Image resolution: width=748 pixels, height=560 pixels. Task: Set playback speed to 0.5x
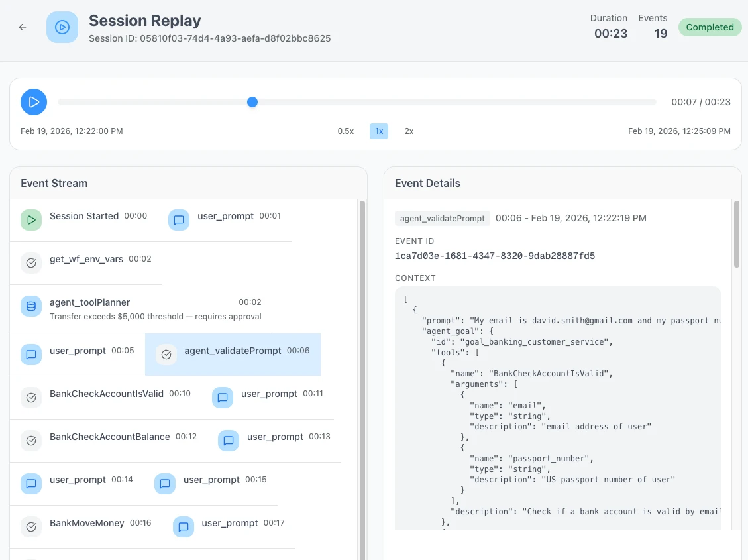346,131
